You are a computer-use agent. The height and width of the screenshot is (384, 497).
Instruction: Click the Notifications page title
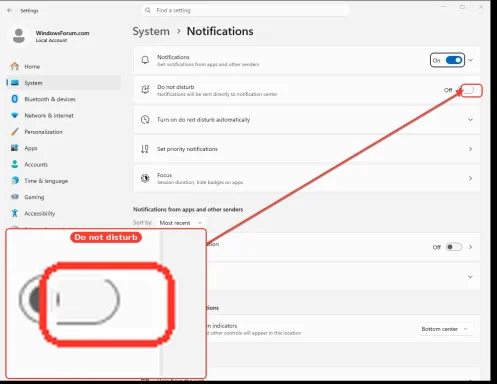click(220, 31)
